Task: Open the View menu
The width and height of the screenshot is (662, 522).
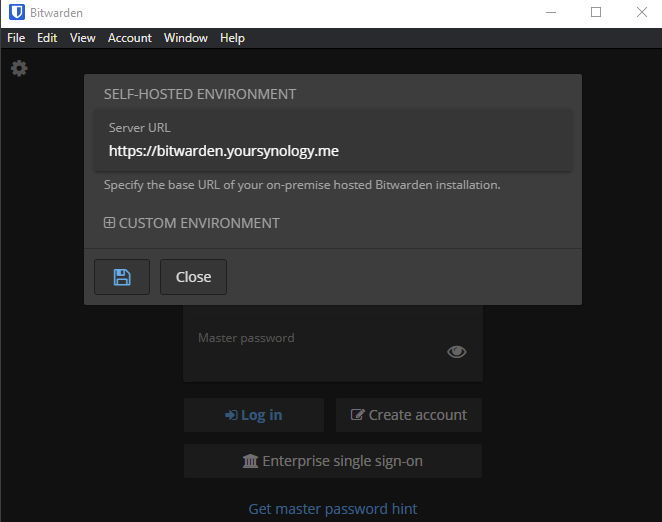Action: click(83, 38)
